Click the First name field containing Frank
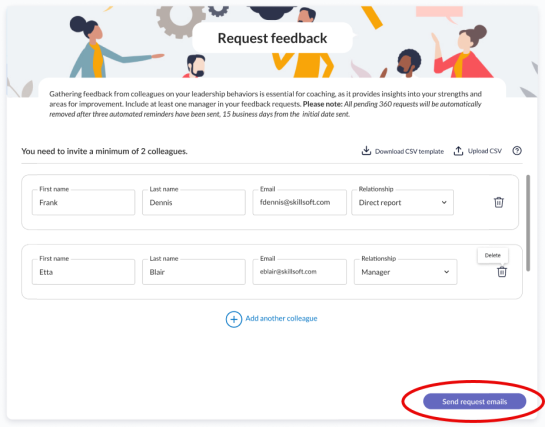 click(83, 203)
